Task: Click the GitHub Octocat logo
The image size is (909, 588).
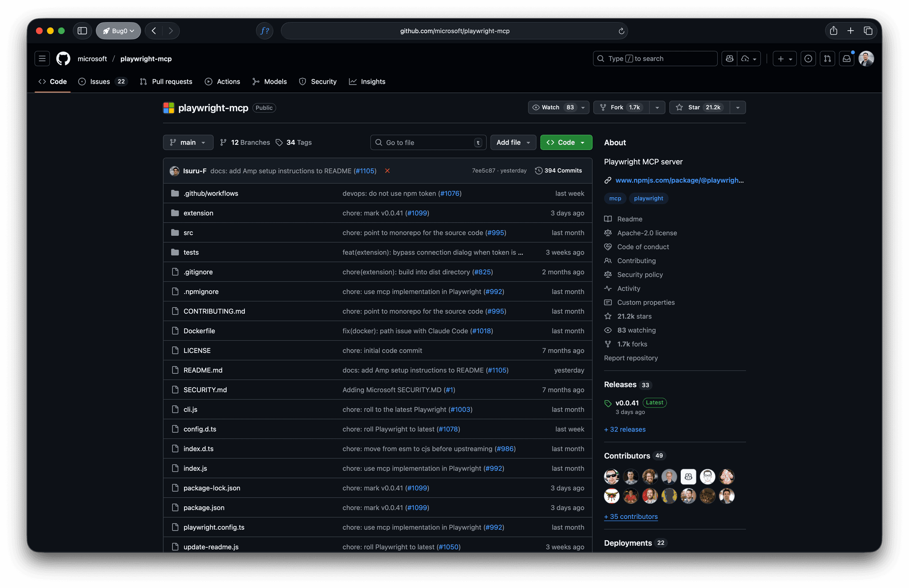Action: [63, 59]
